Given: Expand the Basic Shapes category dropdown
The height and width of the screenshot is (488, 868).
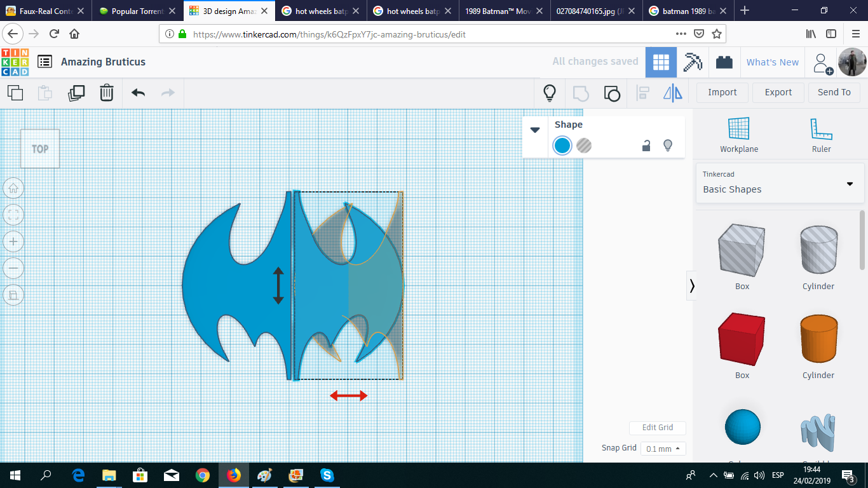Looking at the screenshot, I should pyautogui.click(x=850, y=184).
